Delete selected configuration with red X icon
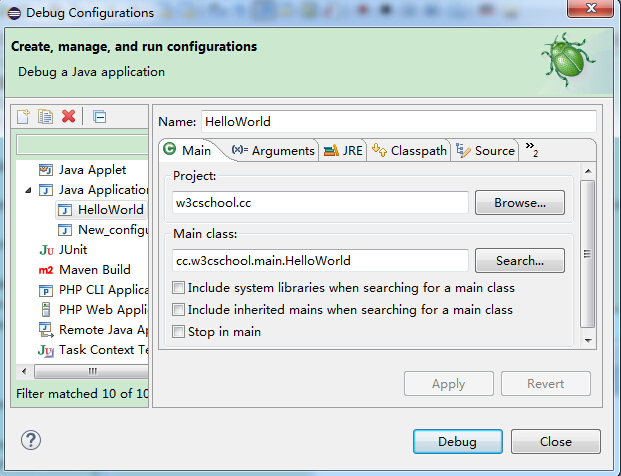 (68, 117)
